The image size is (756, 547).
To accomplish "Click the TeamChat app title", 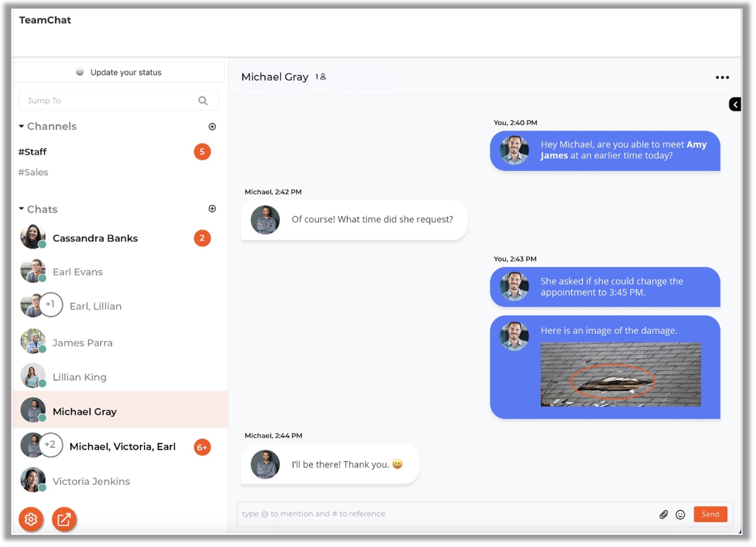I will (45, 20).
